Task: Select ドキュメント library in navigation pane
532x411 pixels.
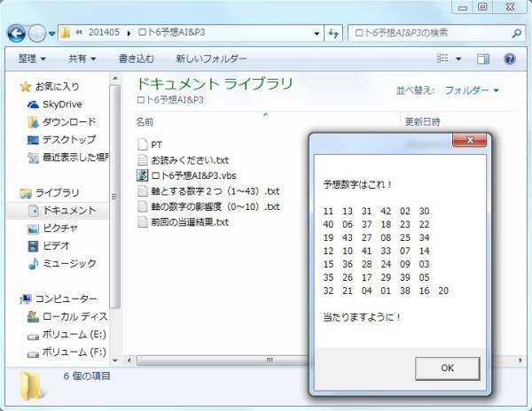Action: click(x=57, y=211)
